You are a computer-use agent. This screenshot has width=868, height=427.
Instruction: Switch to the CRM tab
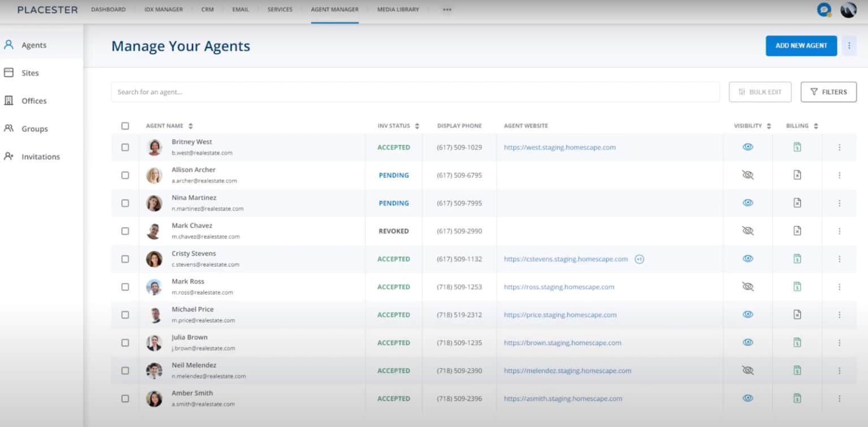click(207, 10)
